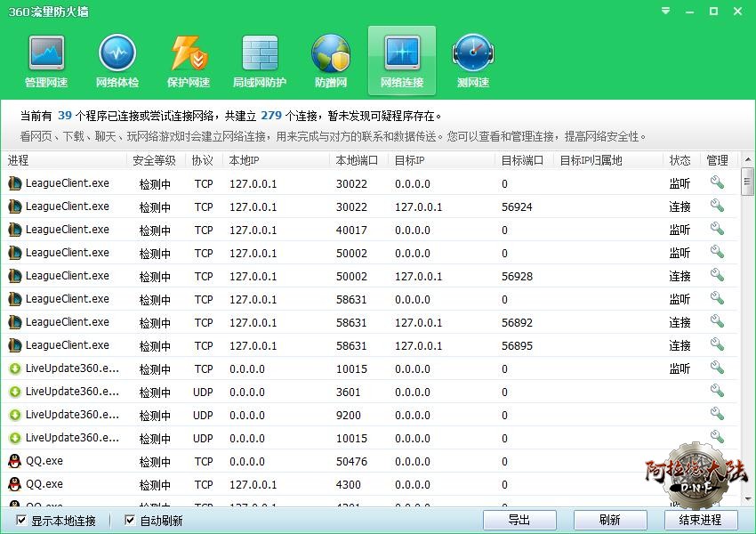The width and height of the screenshot is (756, 534).
Task: Switch to the 网络连接 tab
Action: tap(402, 61)
